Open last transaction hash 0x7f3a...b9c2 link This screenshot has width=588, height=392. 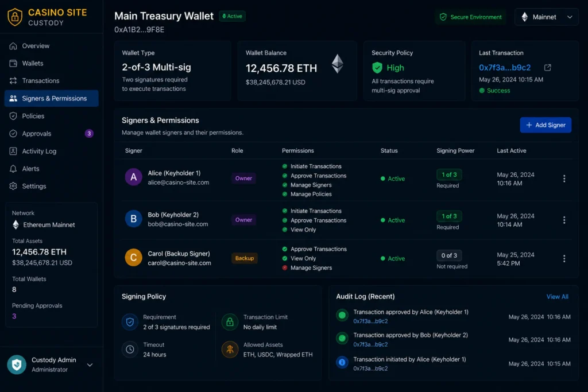505,68
